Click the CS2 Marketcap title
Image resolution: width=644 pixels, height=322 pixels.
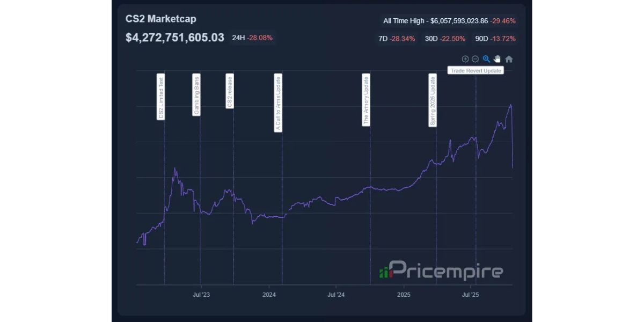[161, 19]
